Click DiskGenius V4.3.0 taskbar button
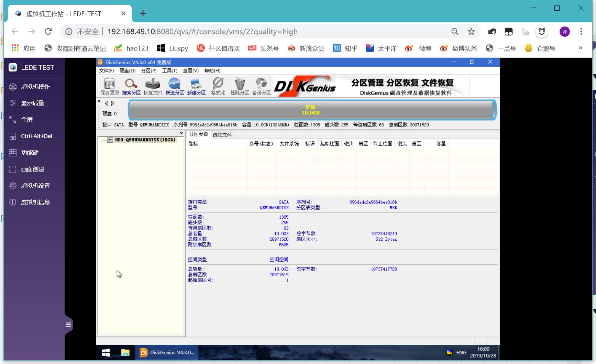 (x=167, y=353)
